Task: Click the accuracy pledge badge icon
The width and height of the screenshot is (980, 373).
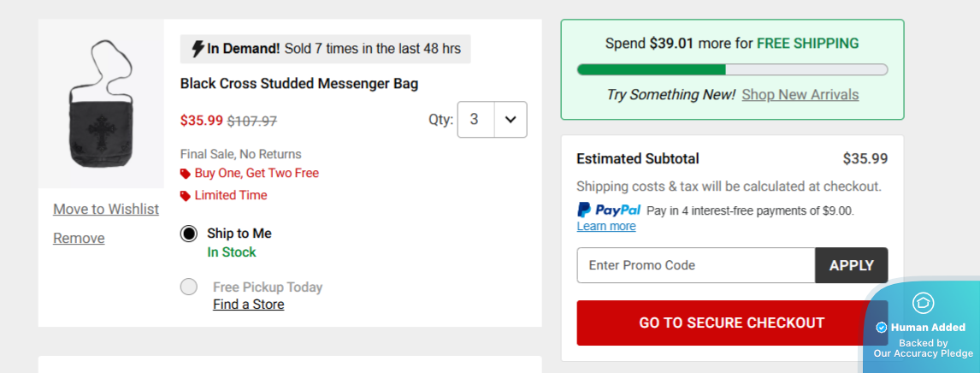Action: pos(923,303)
